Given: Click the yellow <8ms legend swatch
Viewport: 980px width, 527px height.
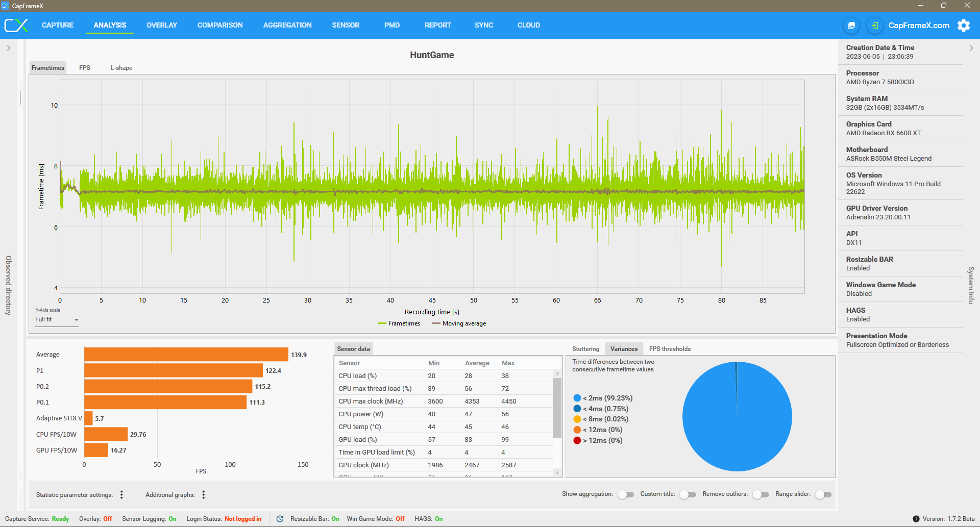Looking at the screenshot, I should (x=577, y=419).
